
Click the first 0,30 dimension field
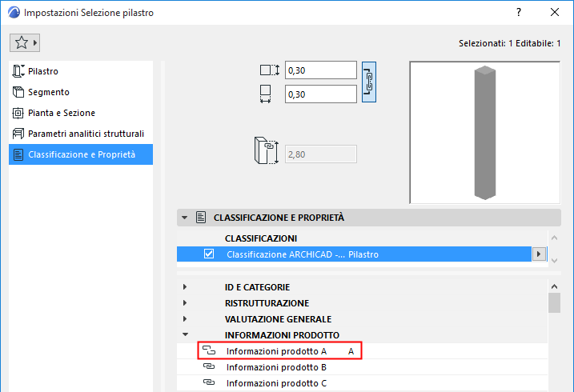(x=321, y=70)
